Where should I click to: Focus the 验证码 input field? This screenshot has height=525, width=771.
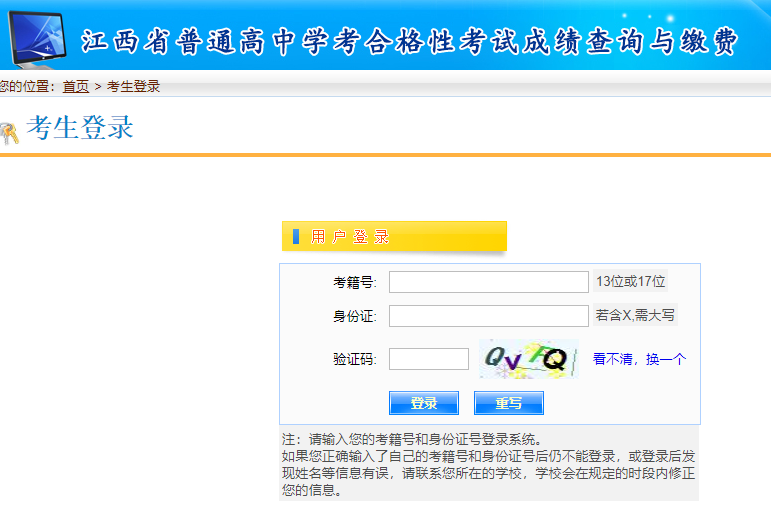pos(428,359)
